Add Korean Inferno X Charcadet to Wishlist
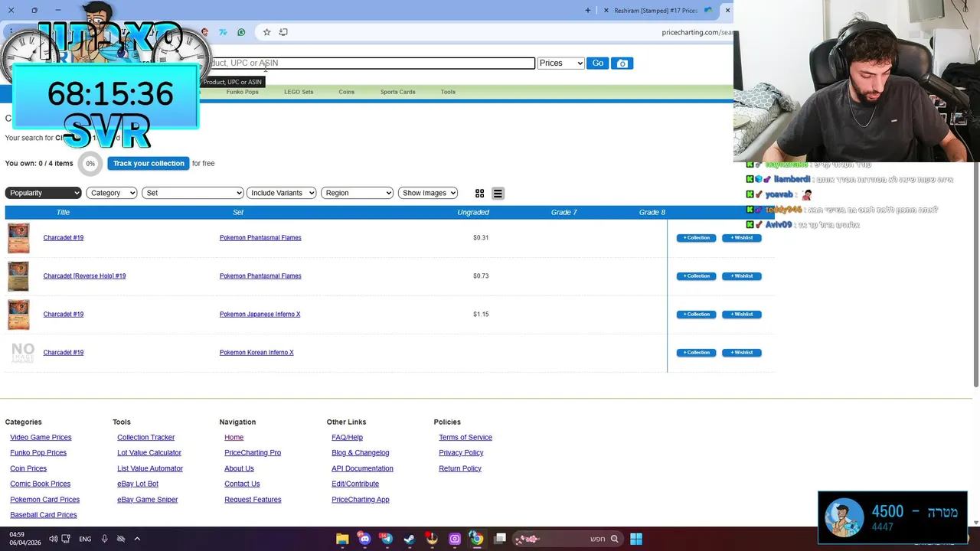The width and height of the screenshot is (980, 551). point(742,353)
